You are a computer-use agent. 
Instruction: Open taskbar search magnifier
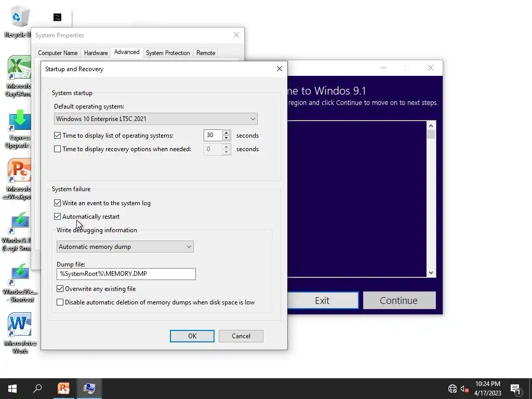tap(37, 389)
